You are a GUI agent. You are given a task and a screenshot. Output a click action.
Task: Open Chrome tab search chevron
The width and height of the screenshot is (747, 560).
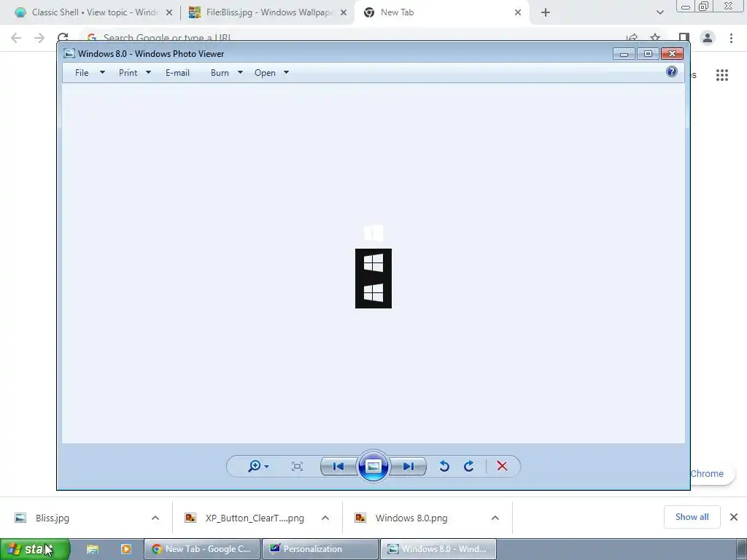pos(659,13)
